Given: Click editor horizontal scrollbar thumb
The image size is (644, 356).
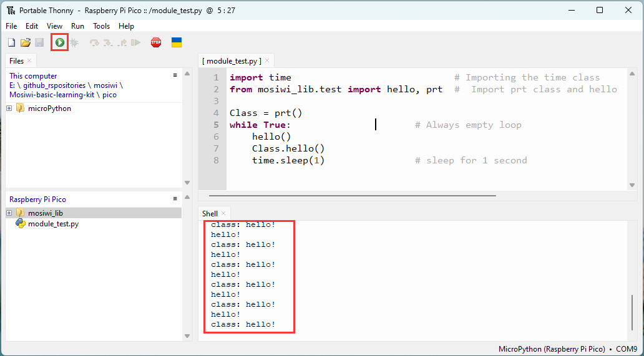Looking at the screenshot, I should [353, 196].
